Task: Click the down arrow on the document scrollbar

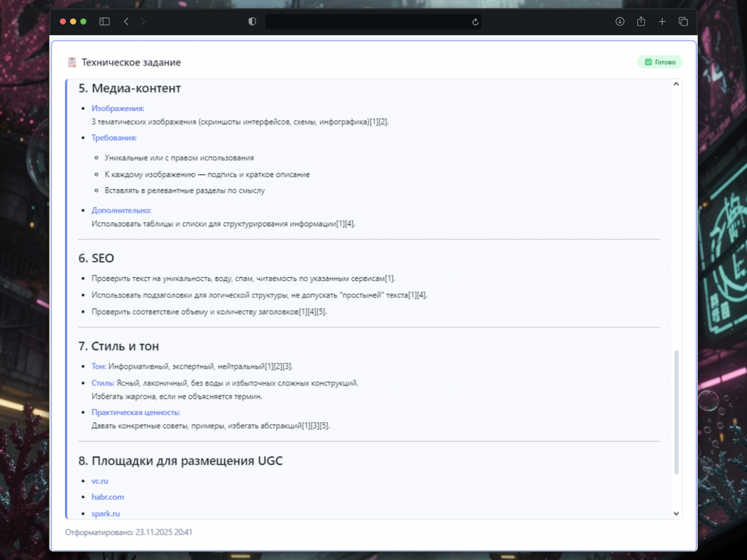Action: click(x=676, y=513)
